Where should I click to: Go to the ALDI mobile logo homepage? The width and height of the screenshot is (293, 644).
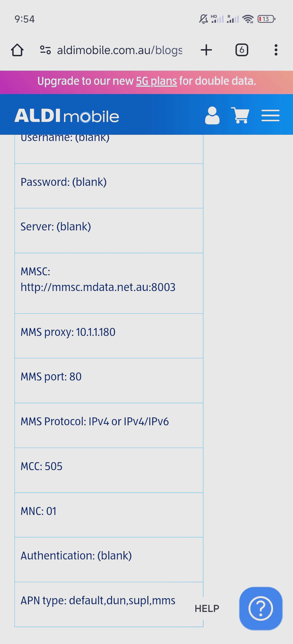point(67,116)
